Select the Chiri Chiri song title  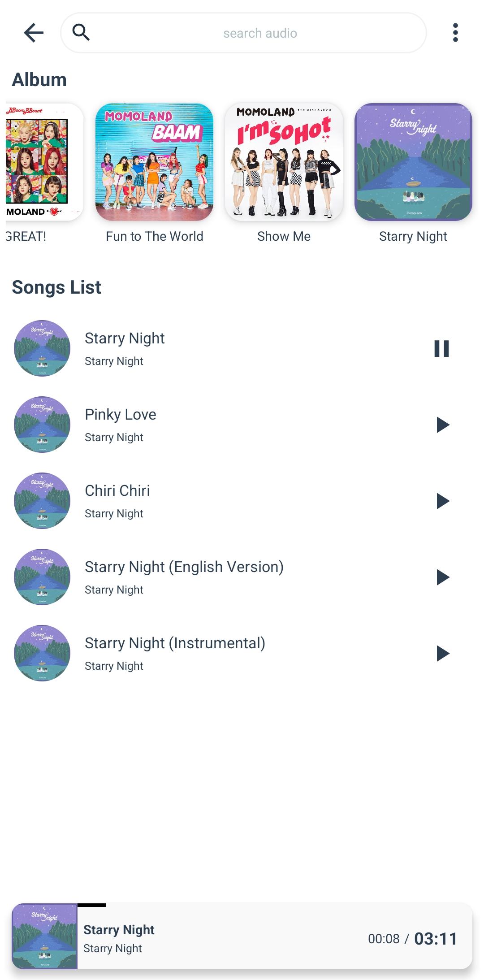click(117, 490)
